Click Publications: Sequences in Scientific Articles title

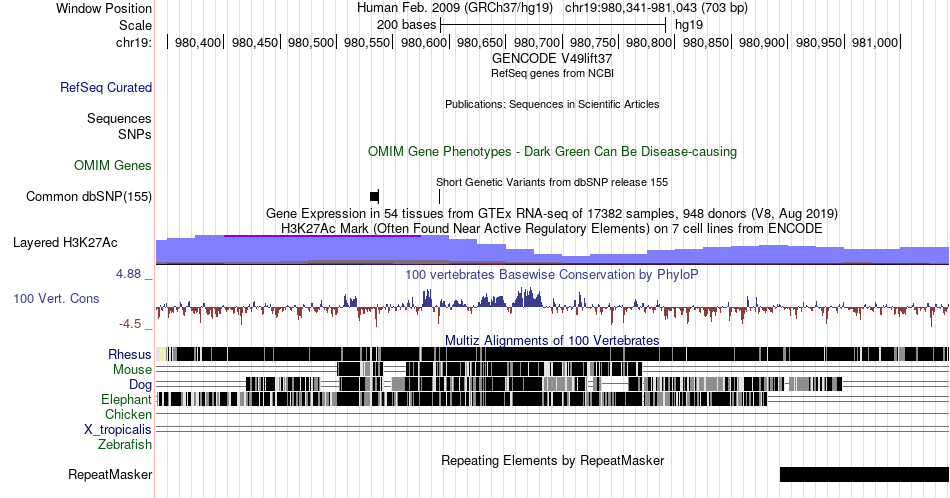coord(552,104)
